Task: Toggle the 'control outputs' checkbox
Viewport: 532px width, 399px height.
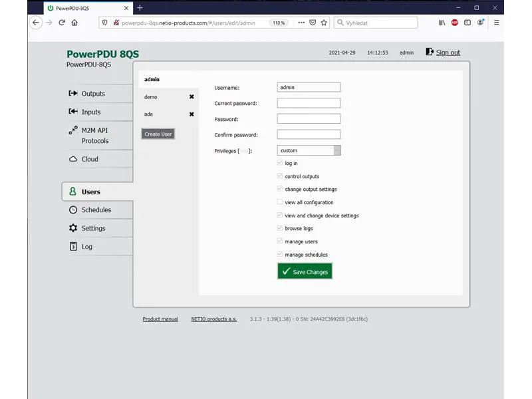Action: click(x=279, y=176)
